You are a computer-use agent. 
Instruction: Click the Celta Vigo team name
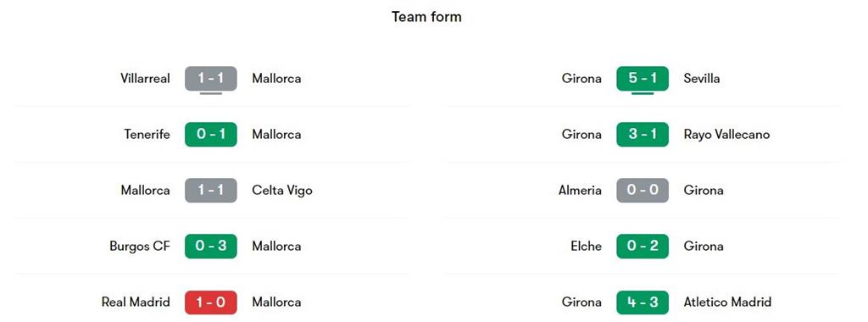tap(282, 191)
